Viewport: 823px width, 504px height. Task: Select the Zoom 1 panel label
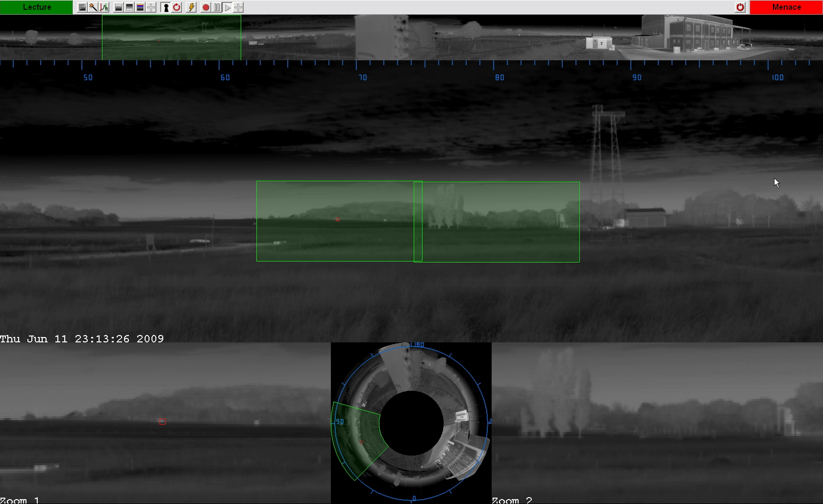pos(20,500)
